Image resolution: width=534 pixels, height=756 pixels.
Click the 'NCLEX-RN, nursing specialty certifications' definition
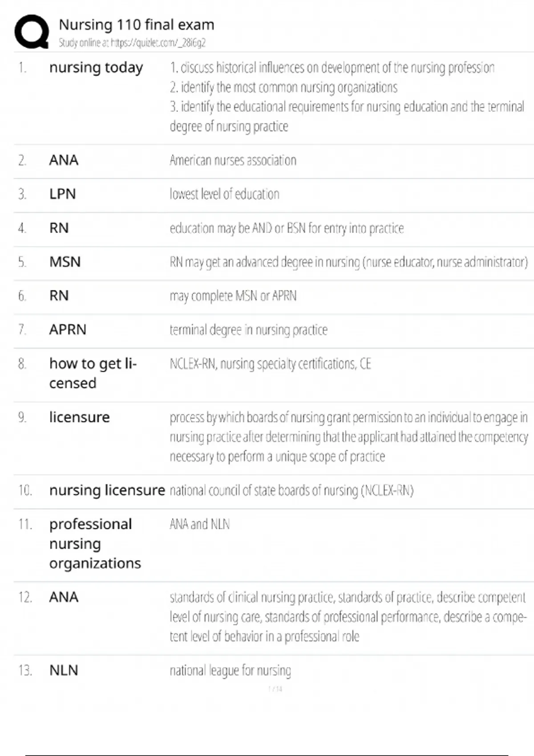click(270, 364)
